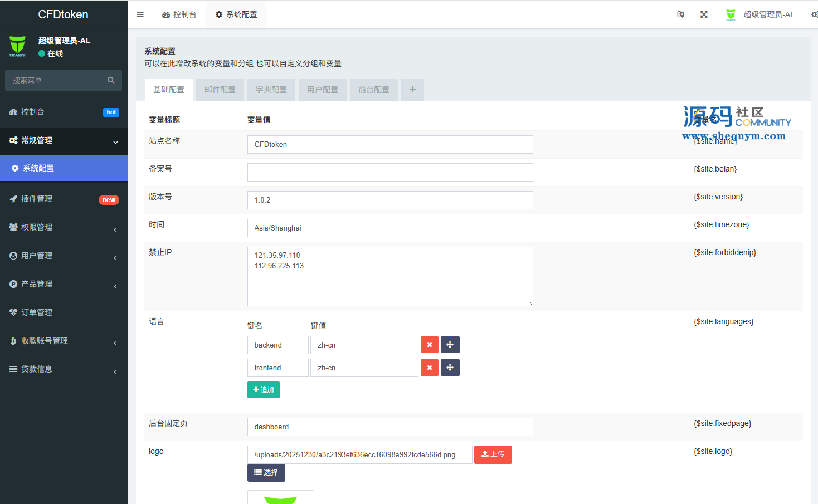Click the fullscreen icon in top bar

[704, 14]
